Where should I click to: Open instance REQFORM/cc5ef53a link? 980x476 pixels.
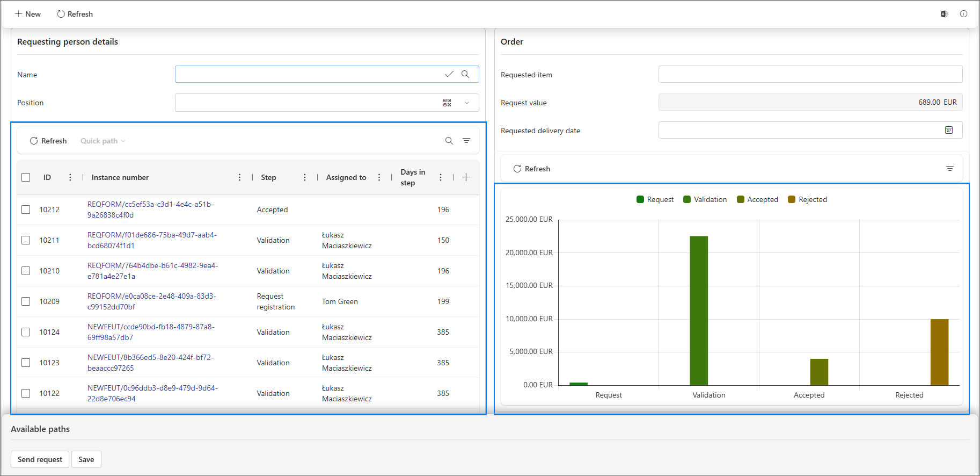coord(151,210)
